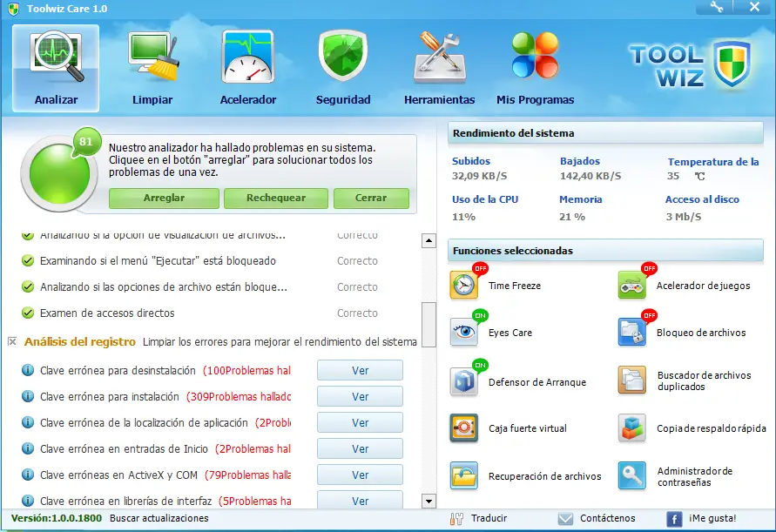Screen dimensions: 776x532
Task: Click Ver for librerías de interfaz
Action: (x=360, y=500)
